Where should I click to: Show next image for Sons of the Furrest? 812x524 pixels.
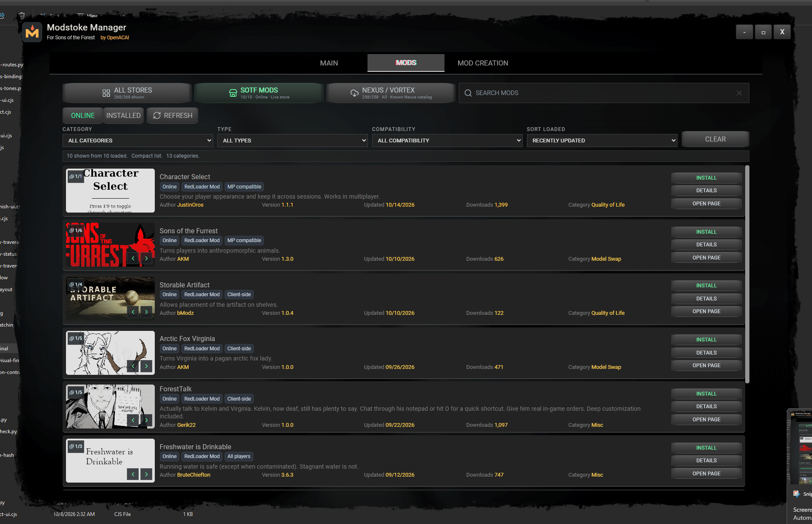(146, 258)
